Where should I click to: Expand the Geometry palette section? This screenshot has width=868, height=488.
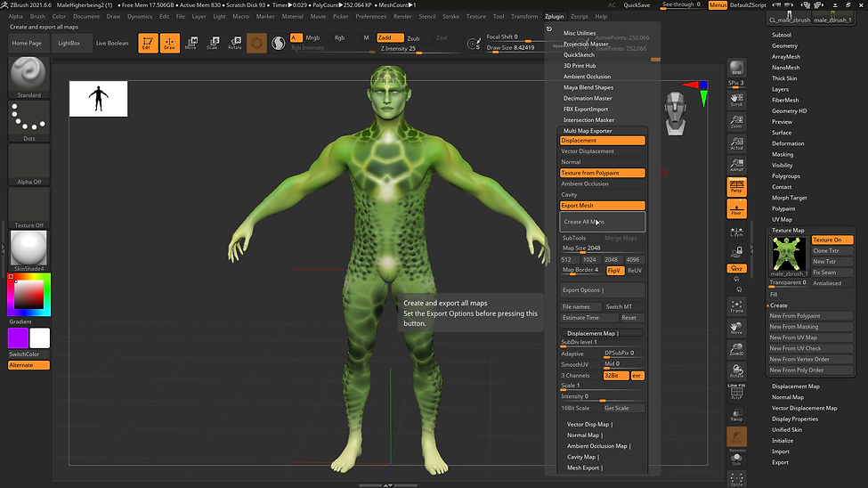(784, 46)
